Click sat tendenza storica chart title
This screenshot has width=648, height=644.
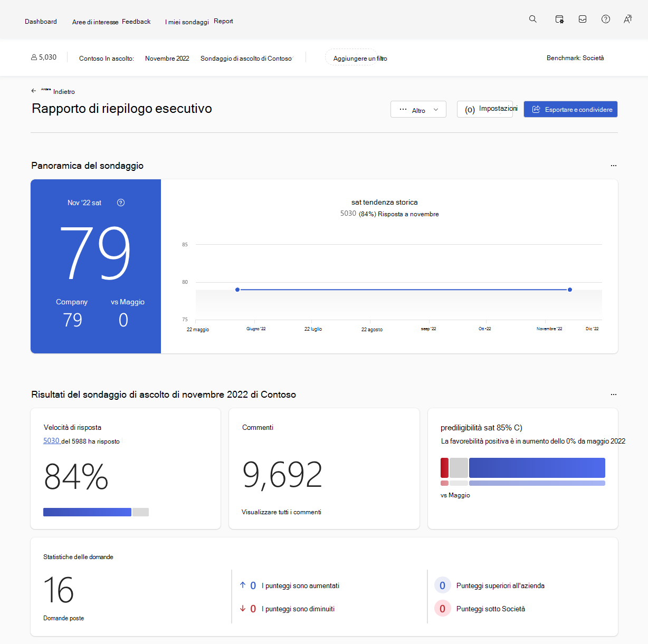(x=384, y=203)
